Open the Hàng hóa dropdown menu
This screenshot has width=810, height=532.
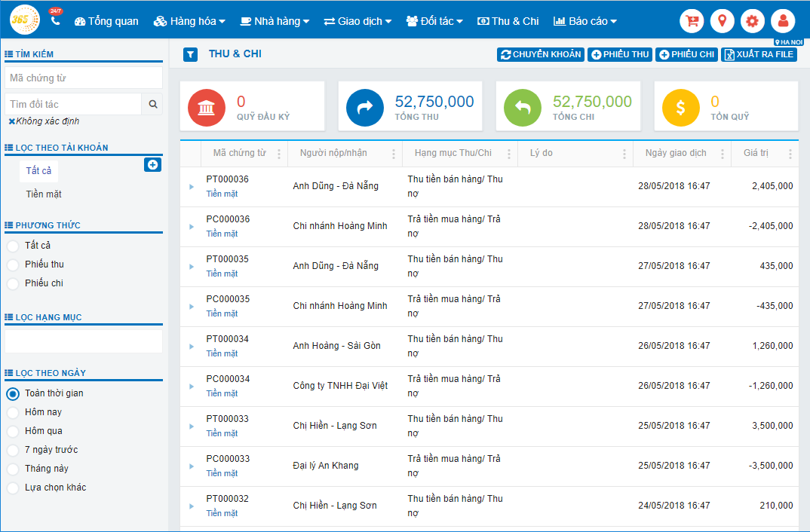(189, 21)
